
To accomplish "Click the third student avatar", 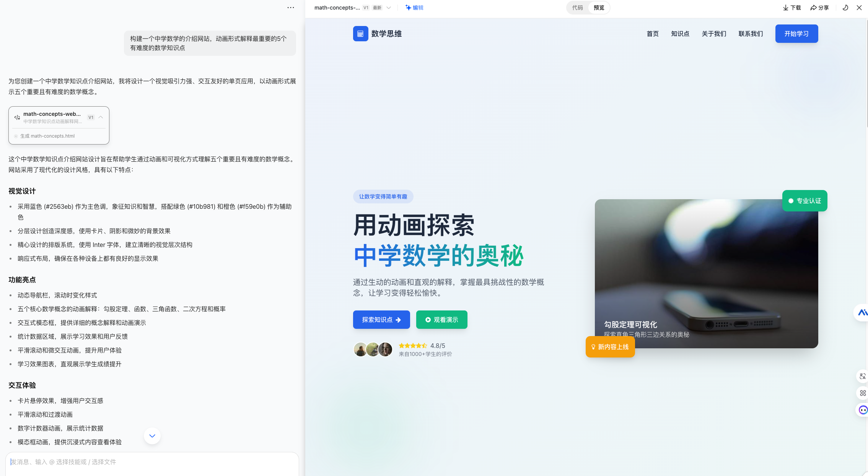I will coord(385,349).
